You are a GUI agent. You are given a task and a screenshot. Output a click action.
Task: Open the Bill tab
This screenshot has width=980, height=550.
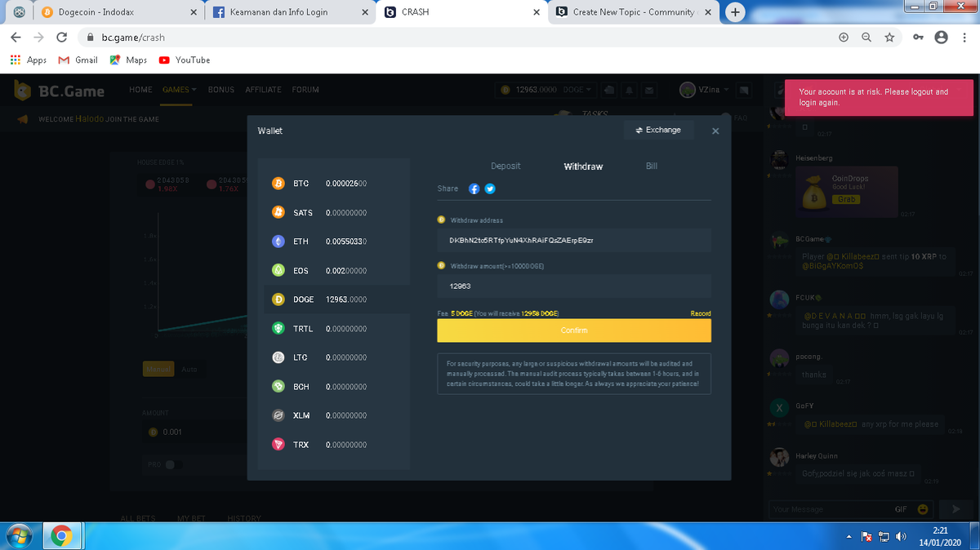click(651, 166)
